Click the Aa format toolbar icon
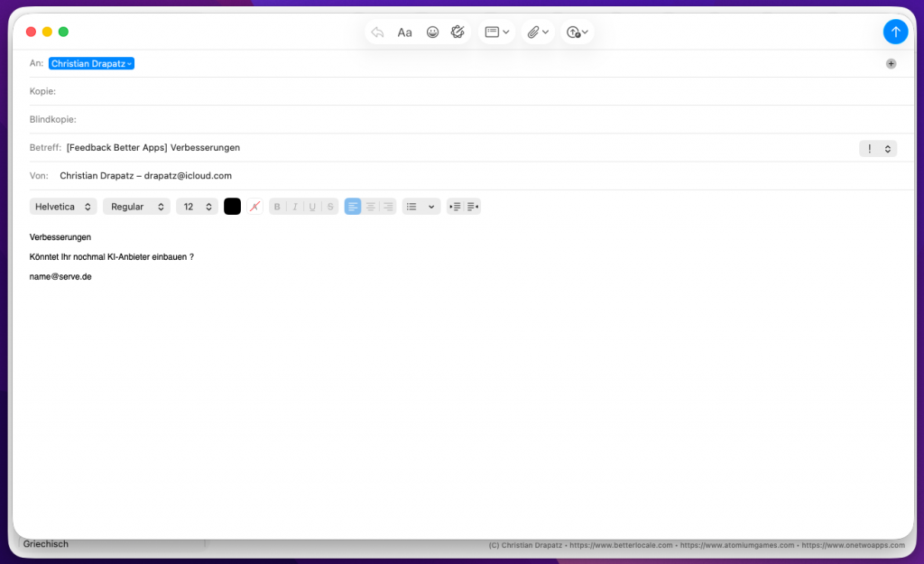Screen dimensions: 924x564 (x=404, y=32)
